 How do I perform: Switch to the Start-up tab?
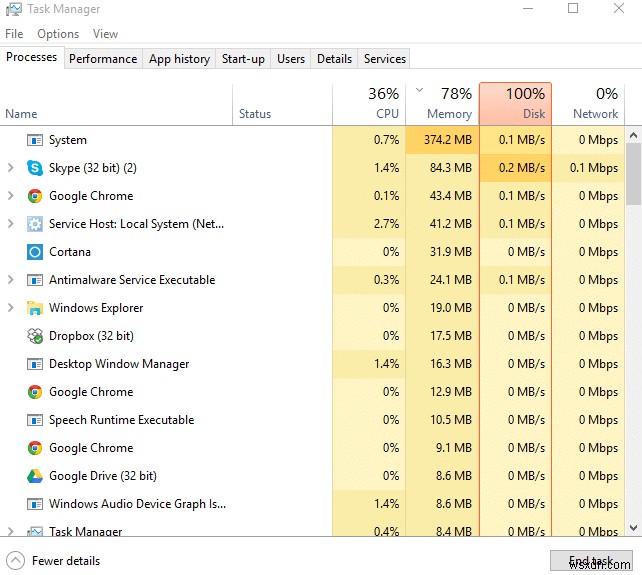(x=243, y=59)
